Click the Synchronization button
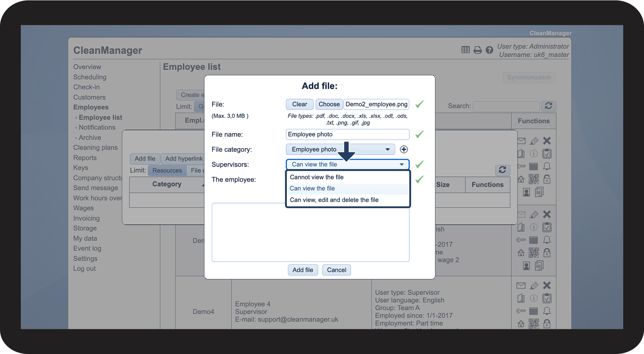This screenshot has height=354, width=644. (529, 77)
